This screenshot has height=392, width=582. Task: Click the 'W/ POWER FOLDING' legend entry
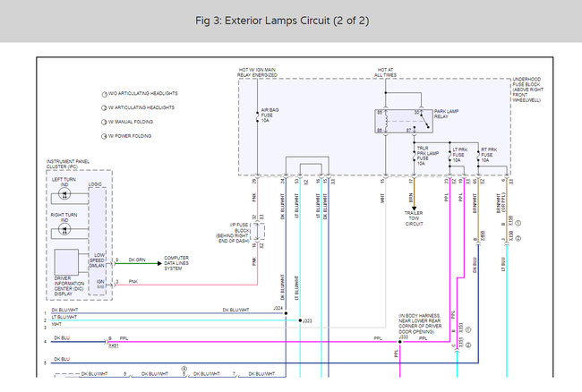(126, 136)
